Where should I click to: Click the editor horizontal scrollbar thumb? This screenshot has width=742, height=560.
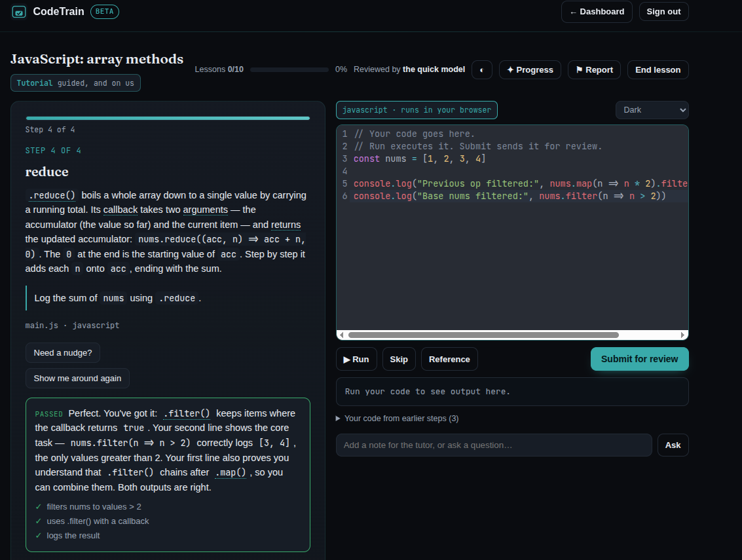(x=483, y=335)
